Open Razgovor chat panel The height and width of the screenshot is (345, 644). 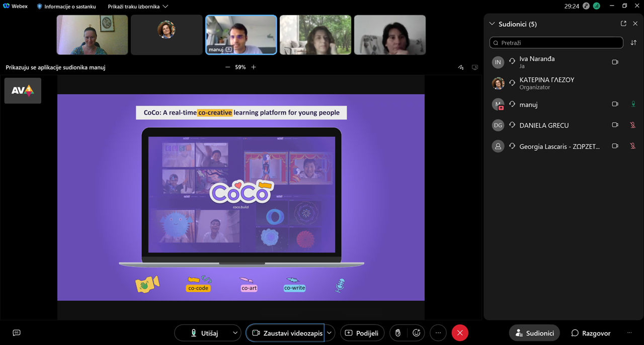(591, 333)
